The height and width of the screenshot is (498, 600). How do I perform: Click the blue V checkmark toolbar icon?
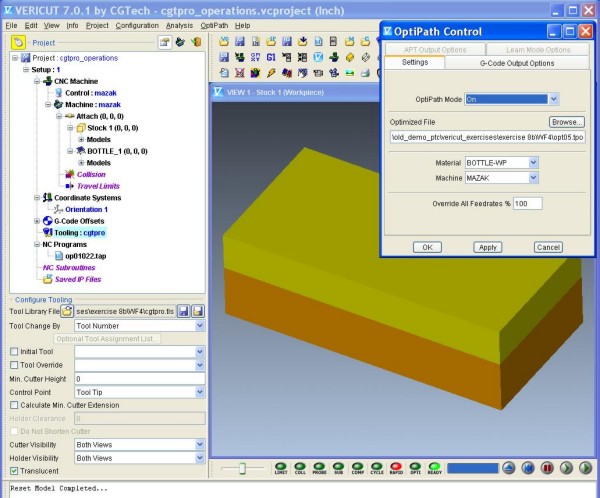pos(318,57)
